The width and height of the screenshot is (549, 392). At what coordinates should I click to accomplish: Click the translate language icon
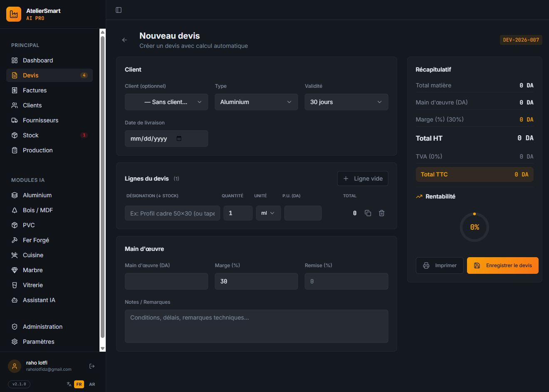point(69,384)
